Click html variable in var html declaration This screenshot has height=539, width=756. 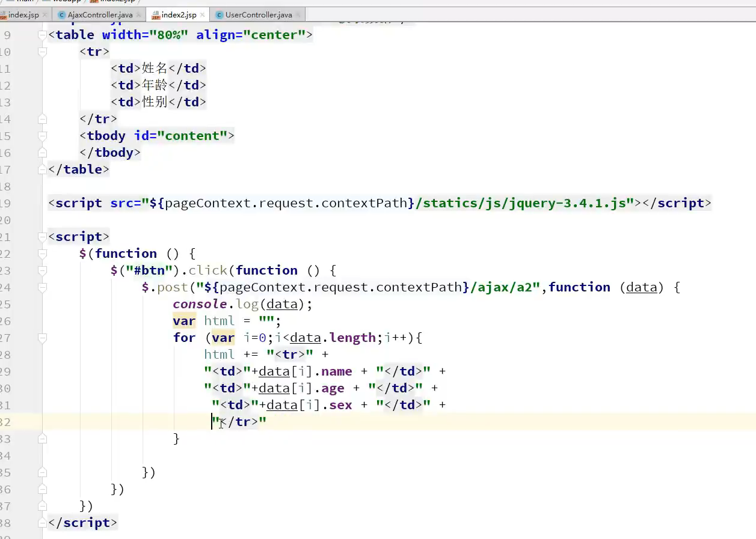tap(220, 321)
